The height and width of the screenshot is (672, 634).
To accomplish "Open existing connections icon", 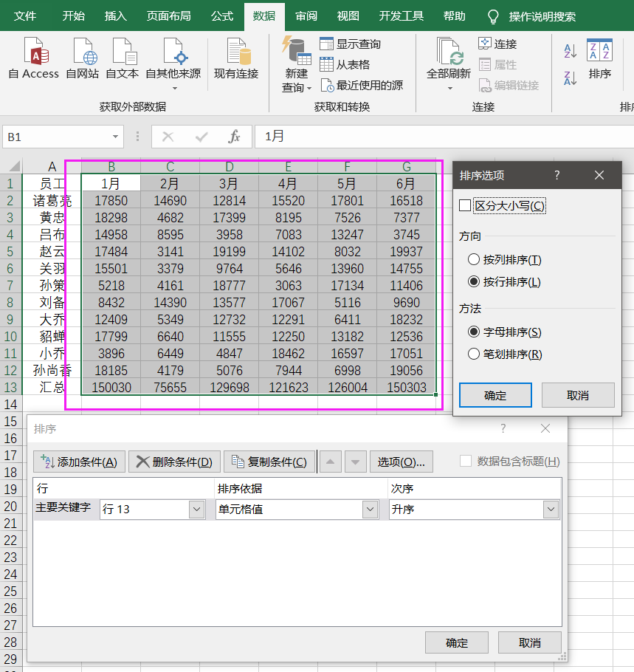I will [x=236, y=58].
